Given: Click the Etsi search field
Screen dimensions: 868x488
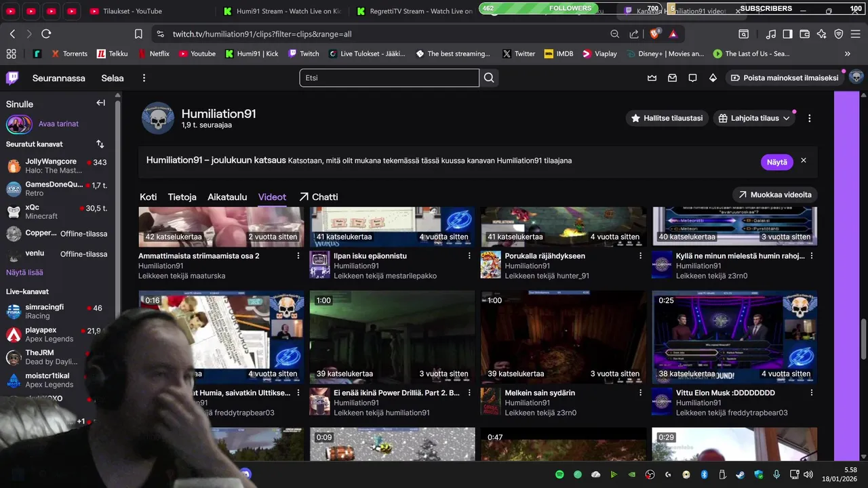Looking at the screenshot, I should [389, 78].
